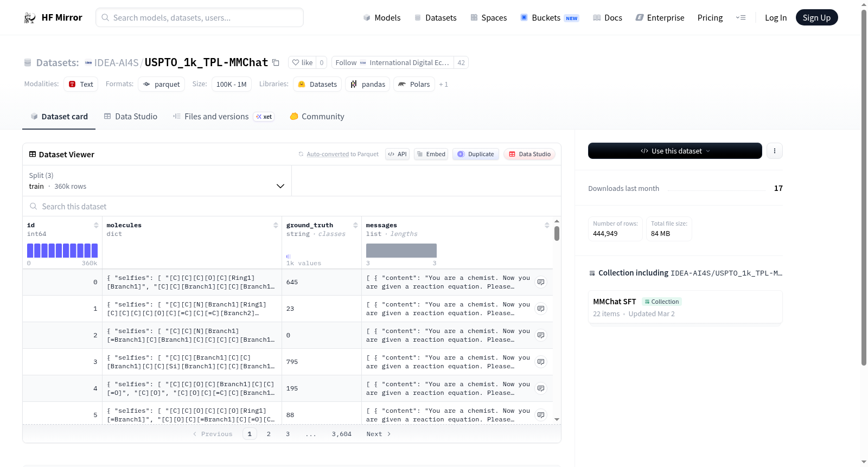This screenshot has width=868, height=467.
Task: Click the search magnifier icon in dataset search
Action: click(x=34, y=207)
